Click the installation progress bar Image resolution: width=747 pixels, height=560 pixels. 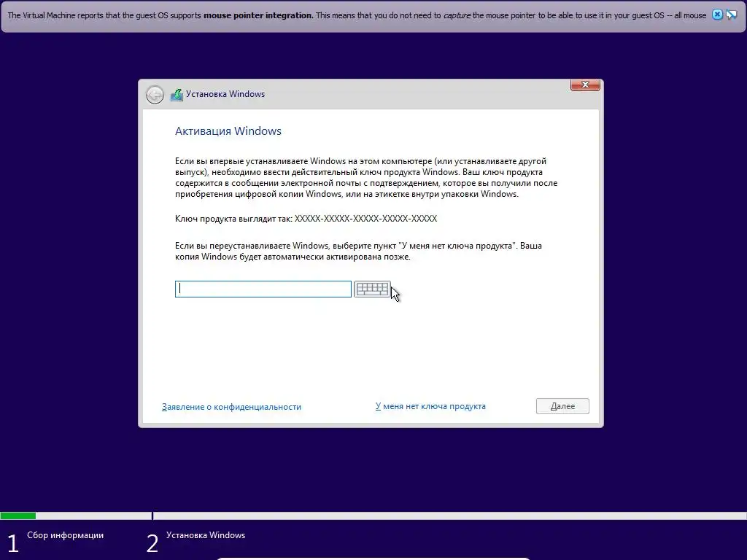coord(373,516)
